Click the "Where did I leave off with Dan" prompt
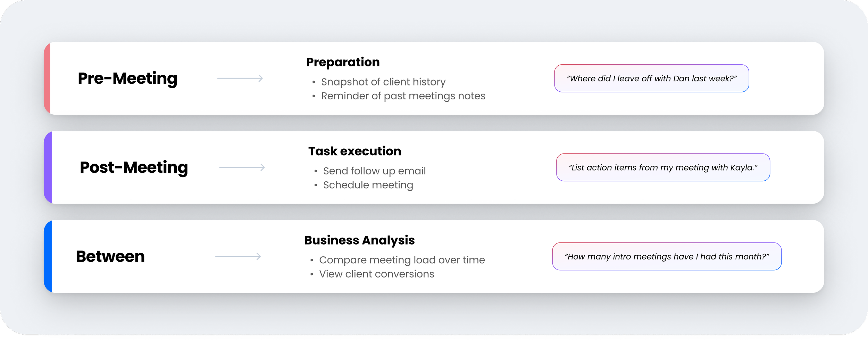The height and width of the screenshot is (346, 868). tap(651, 78)
